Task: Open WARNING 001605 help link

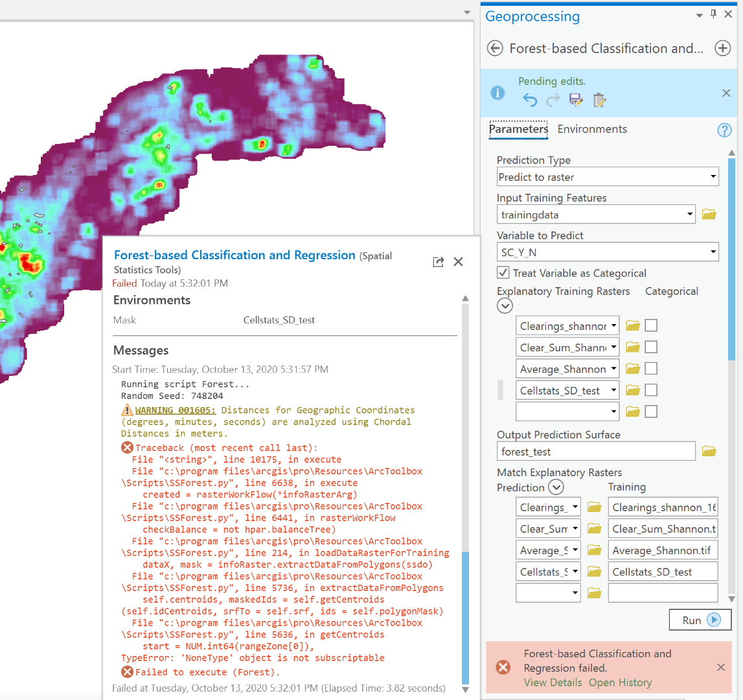Action: [176, 410]
